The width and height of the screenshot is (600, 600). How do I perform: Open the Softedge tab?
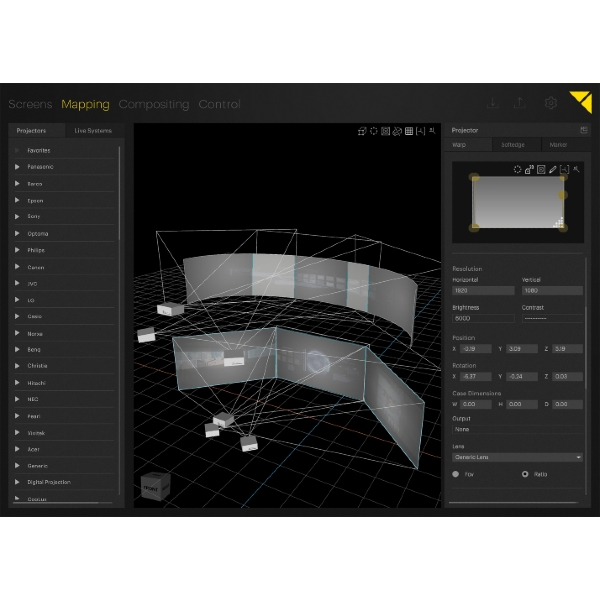513,145
